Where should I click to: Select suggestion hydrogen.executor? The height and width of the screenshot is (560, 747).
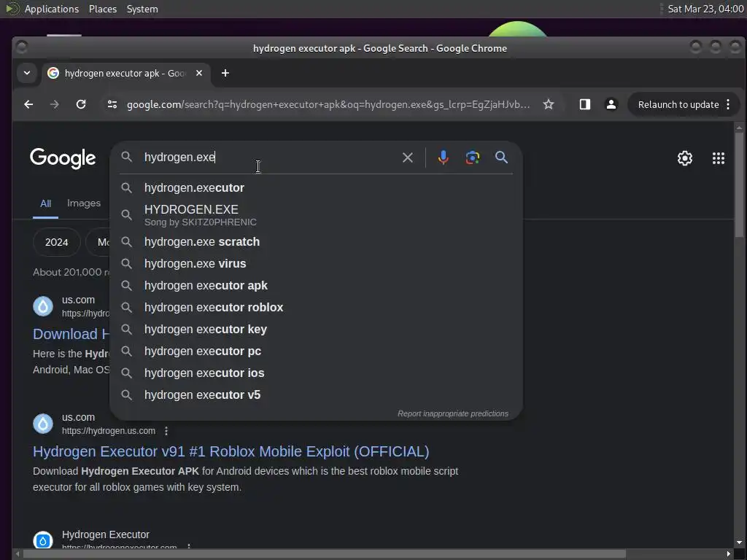[x=316, y=187]
